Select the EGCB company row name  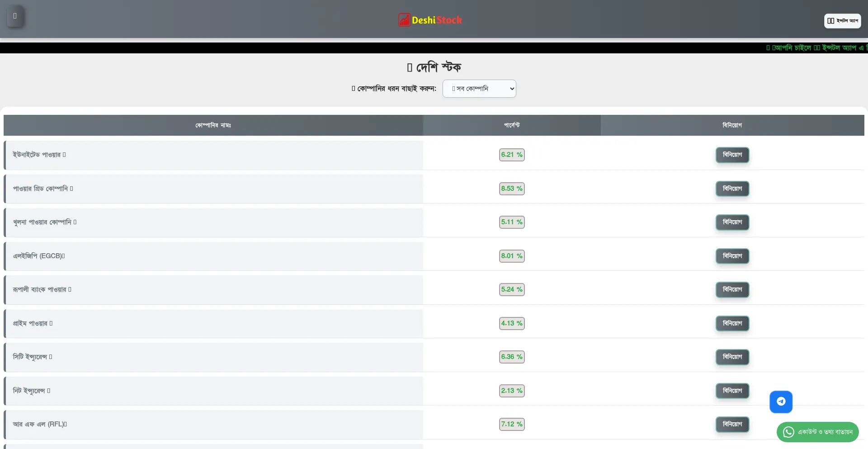pyautogui.click(x=39, y=256)
